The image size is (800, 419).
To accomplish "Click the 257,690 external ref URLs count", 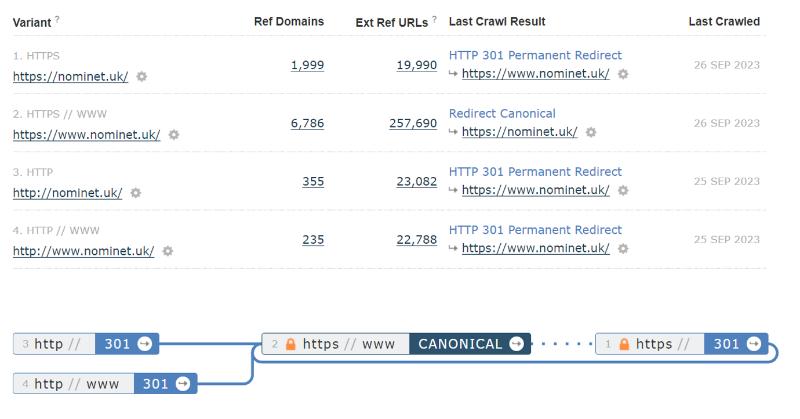I will pyautogui.click(x=413, y=123).
